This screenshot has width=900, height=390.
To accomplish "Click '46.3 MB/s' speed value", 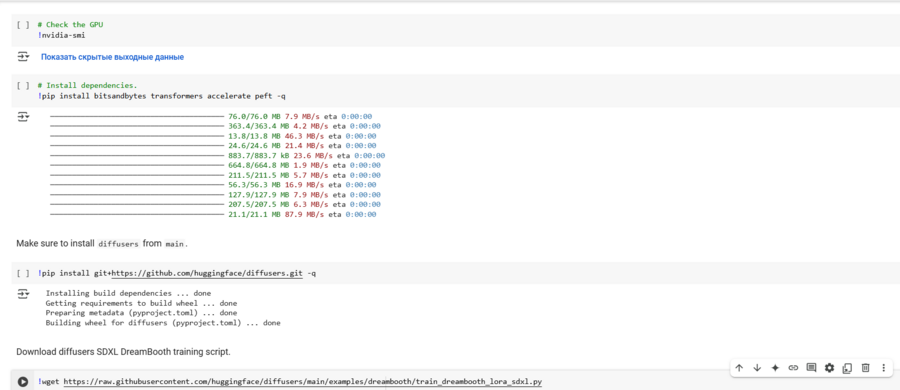I will click(x=304, y=136).
